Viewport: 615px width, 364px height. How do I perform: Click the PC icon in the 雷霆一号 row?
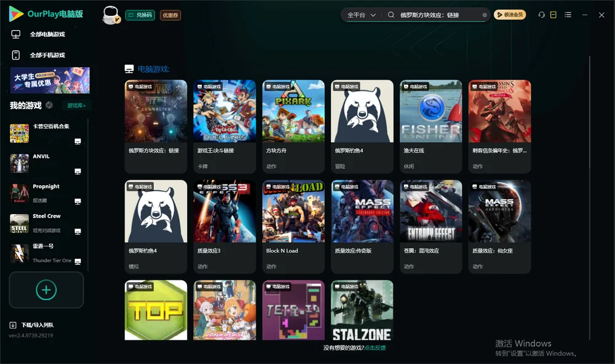click(x=77, y=261)
